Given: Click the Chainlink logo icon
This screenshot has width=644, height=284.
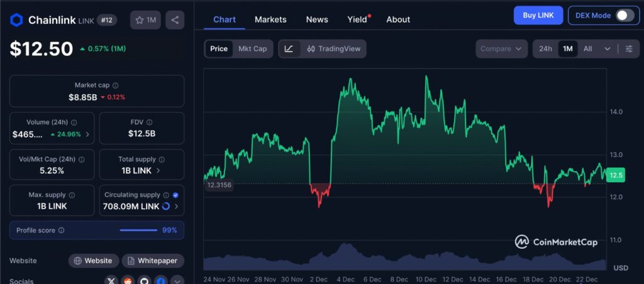Looking at the screenshot, I should pos(16,19).
